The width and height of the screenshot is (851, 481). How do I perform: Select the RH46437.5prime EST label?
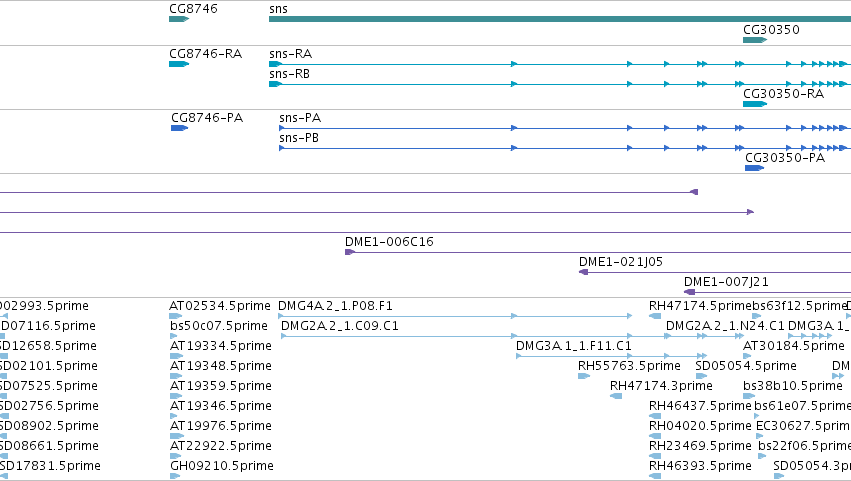coord(700,406)
